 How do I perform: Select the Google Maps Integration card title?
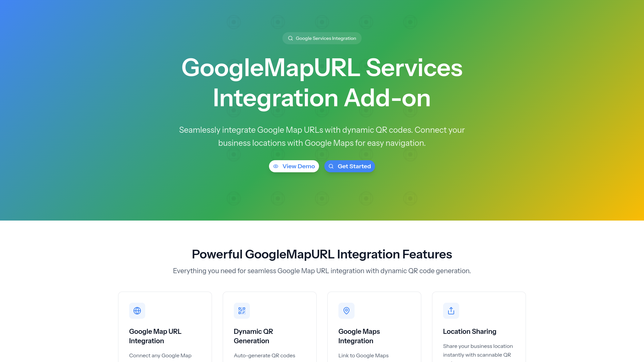click(359, 336)
